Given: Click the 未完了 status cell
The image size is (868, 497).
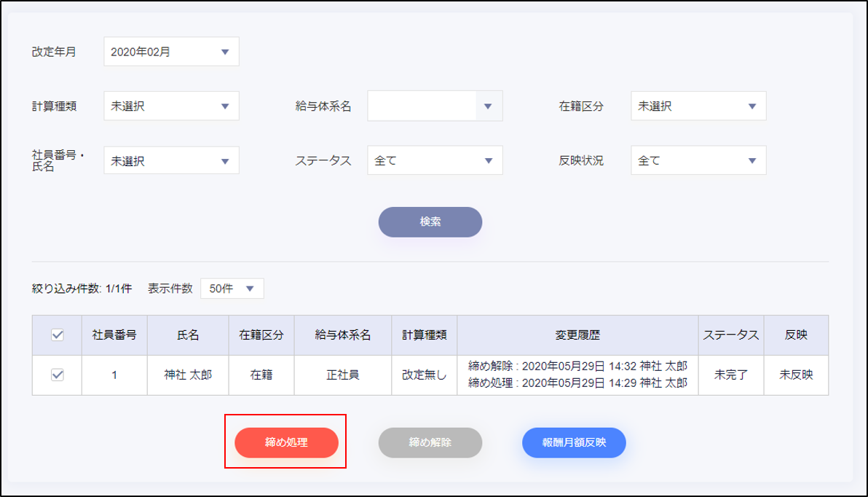Looking at the screenshot, I should coord(731,375).
